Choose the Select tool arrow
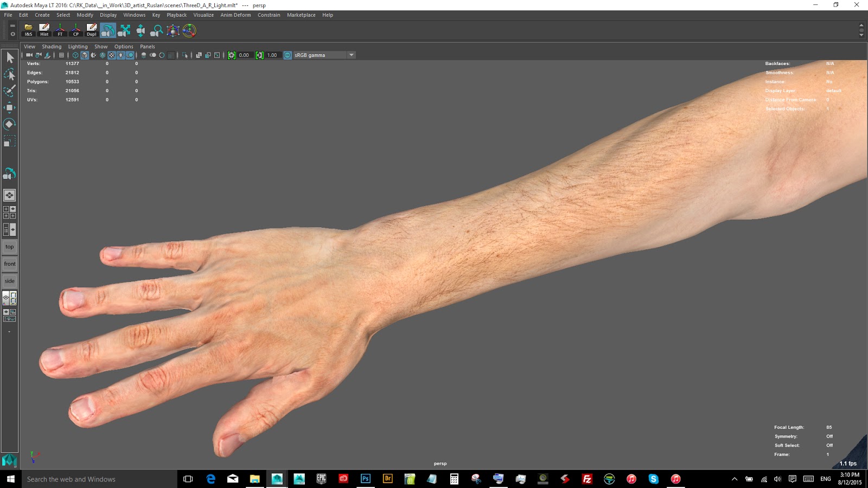 [x=10, y=57]
